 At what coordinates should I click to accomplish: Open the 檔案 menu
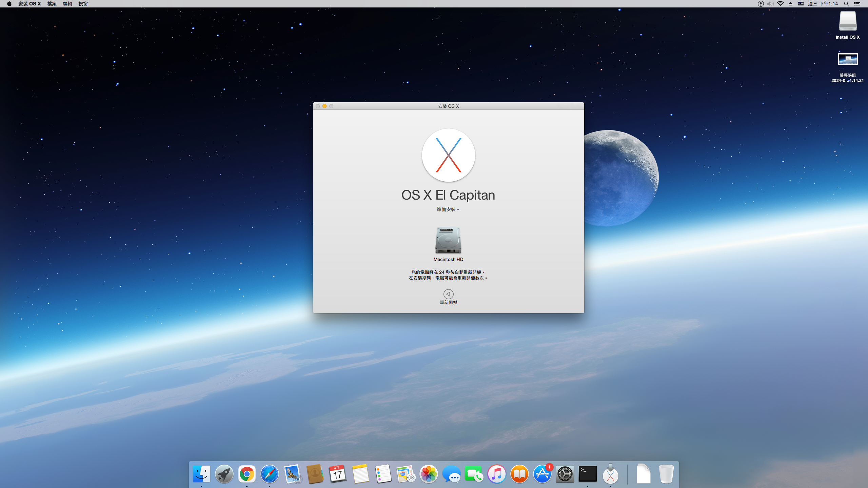click(x=52, y=4)
